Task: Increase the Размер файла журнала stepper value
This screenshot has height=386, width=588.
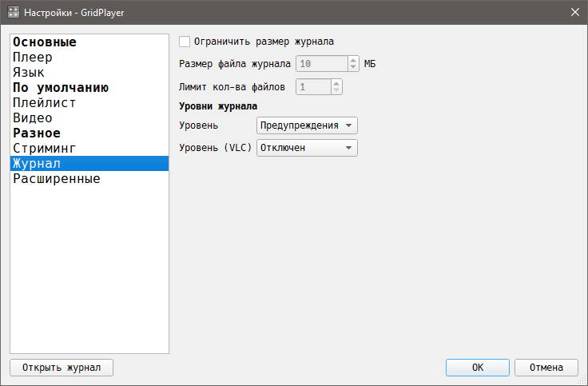Action: (x=353, y=60)
